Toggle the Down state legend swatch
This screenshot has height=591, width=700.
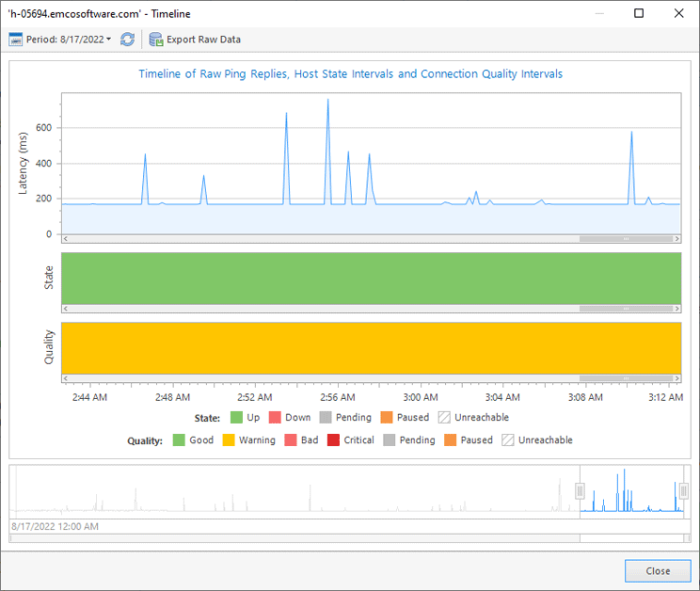click(276, 418)
